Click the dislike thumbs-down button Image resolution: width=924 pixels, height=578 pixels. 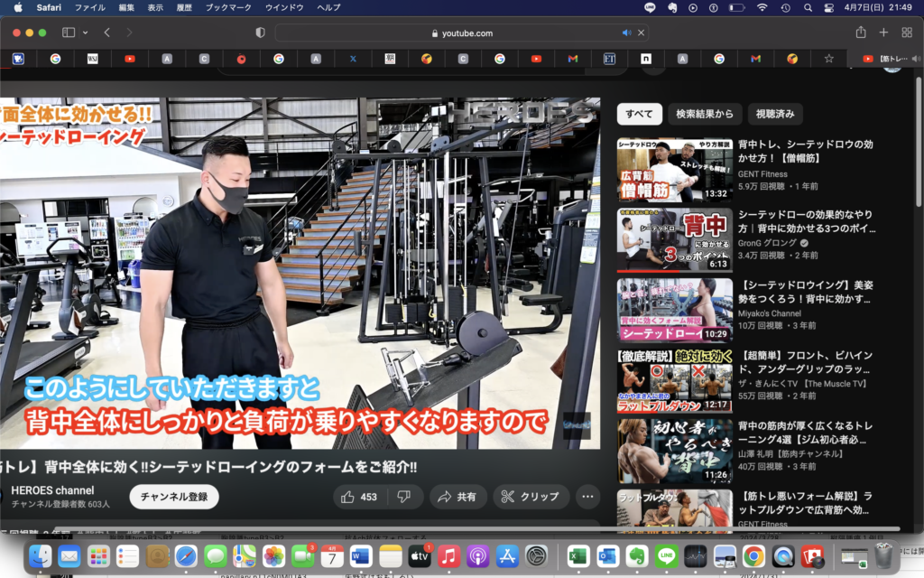pyautogui.click(x=403, y=497)
